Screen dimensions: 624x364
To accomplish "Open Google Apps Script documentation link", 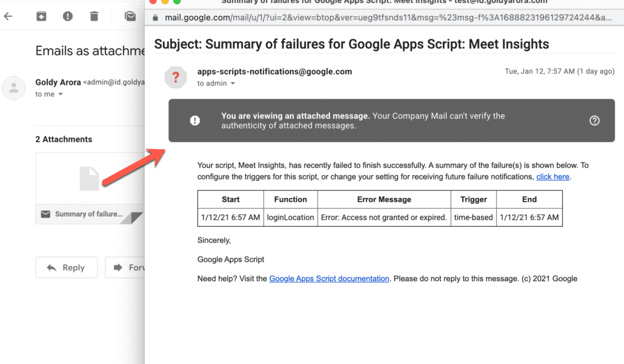I will 329,279.
